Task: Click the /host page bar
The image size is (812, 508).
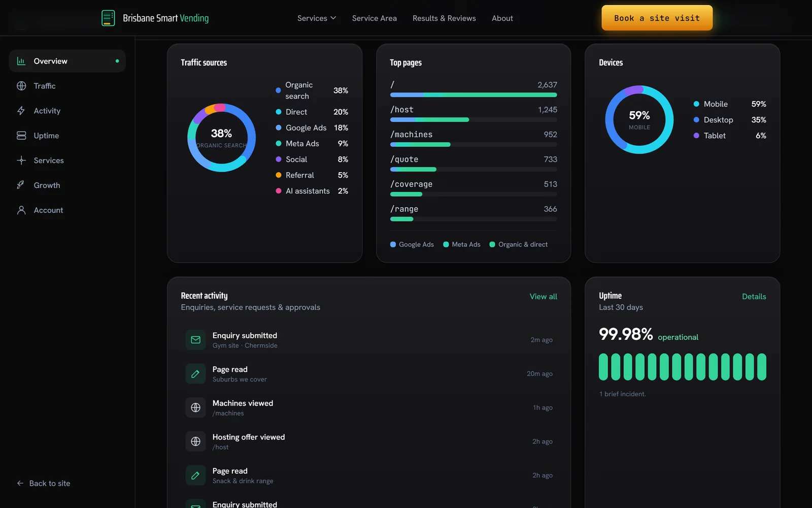Action: coord(473,120)
